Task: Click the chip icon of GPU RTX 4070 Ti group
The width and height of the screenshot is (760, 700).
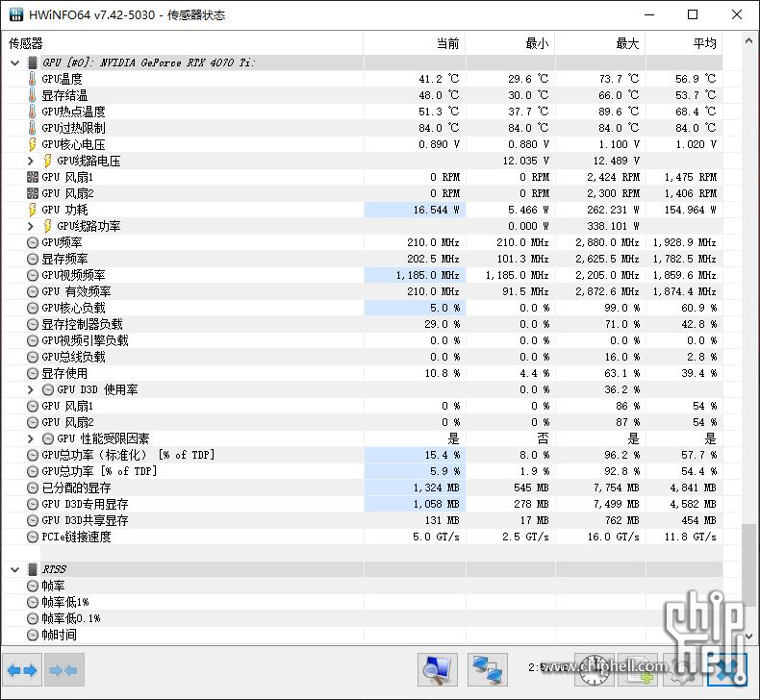Action: [32, 62]
